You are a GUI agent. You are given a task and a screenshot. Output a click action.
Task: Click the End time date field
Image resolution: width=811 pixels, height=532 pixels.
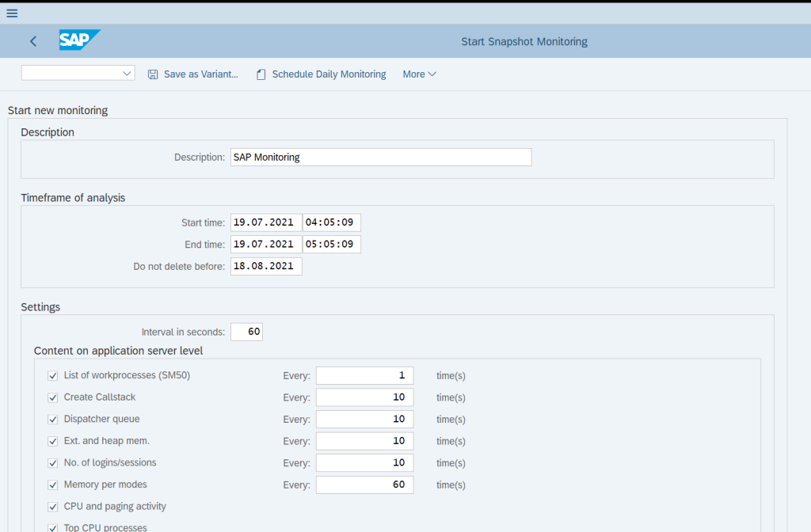click(x=266, y=245)
